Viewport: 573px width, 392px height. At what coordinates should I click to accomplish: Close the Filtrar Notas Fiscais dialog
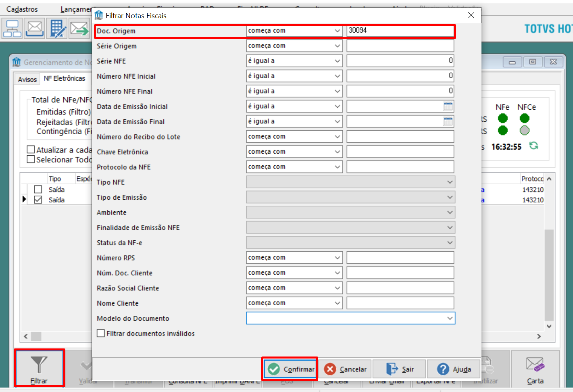[471, 15]
